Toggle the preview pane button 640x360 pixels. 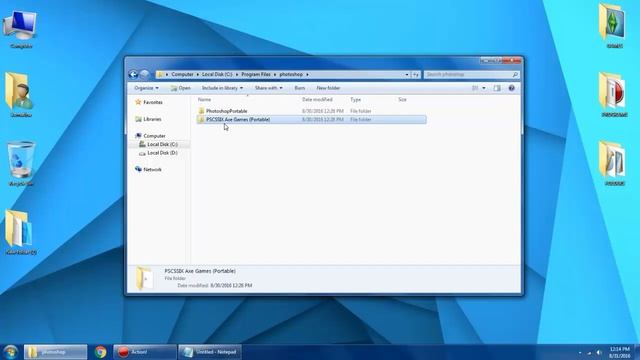(x=497, y=88)
